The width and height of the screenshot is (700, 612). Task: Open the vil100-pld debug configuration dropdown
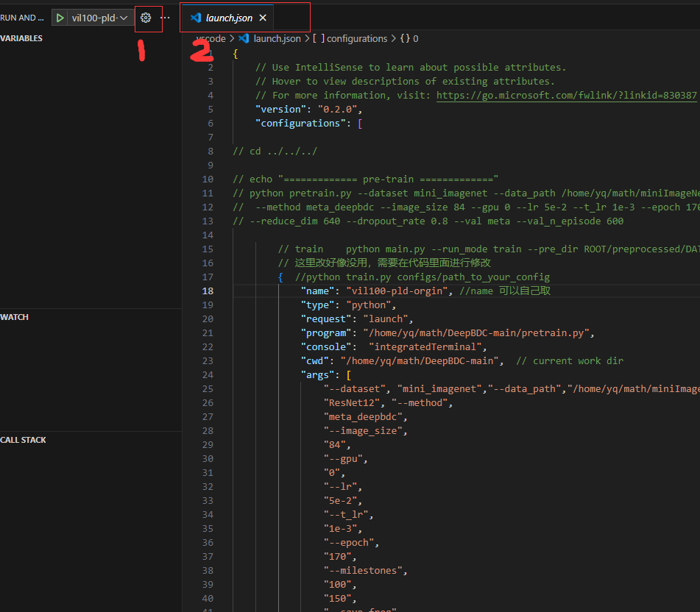(x=99, y=18)
